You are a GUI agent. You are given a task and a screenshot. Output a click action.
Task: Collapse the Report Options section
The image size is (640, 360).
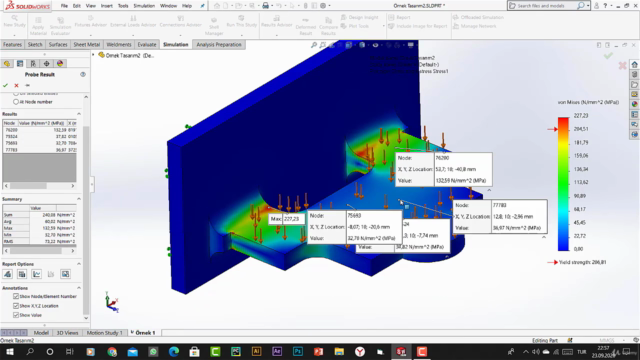point(79,264)
